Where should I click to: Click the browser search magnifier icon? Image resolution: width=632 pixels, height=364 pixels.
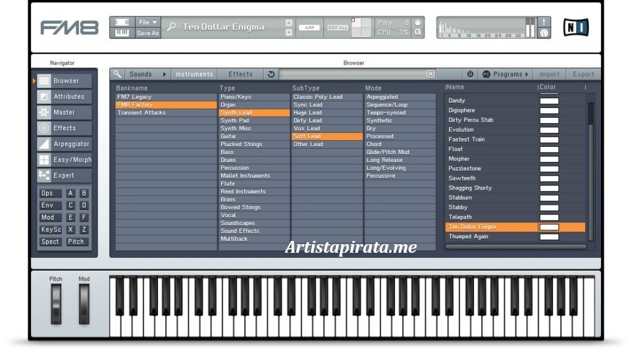[117, 74]
